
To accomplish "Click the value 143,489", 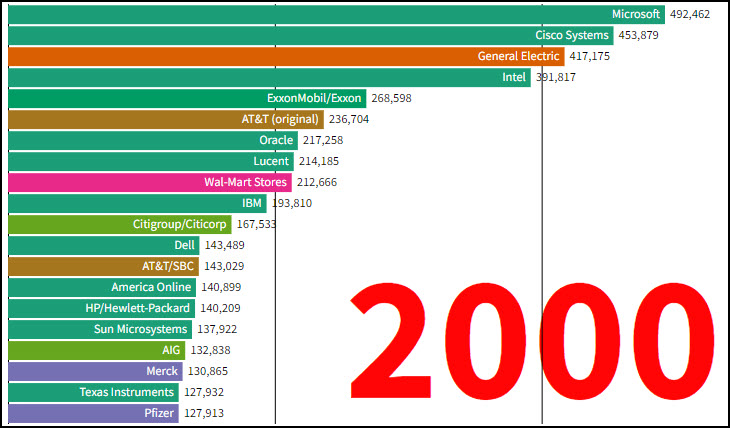I will 225,245.
